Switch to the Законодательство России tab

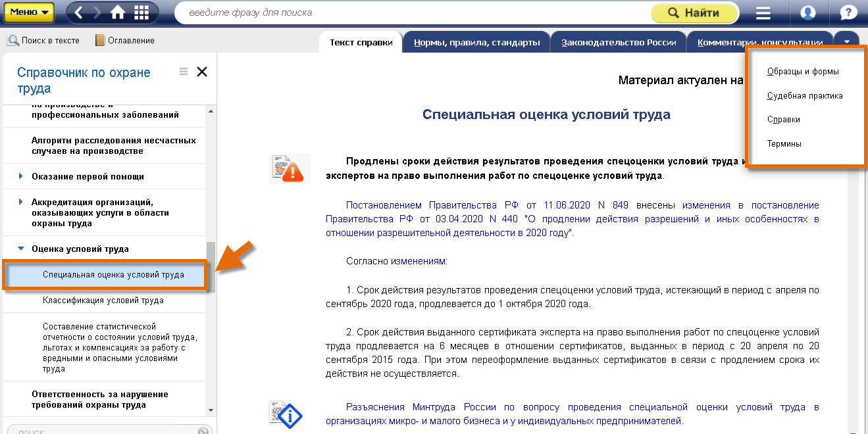[x=619, y=42]
